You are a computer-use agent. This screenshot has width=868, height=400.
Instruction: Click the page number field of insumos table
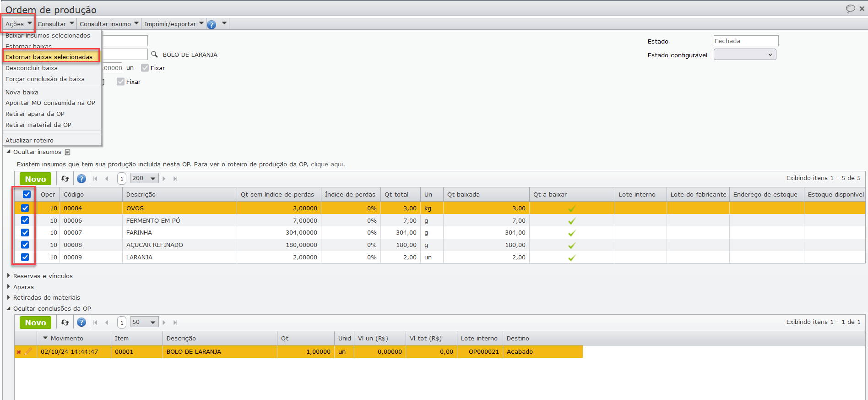tap(122, 179)
